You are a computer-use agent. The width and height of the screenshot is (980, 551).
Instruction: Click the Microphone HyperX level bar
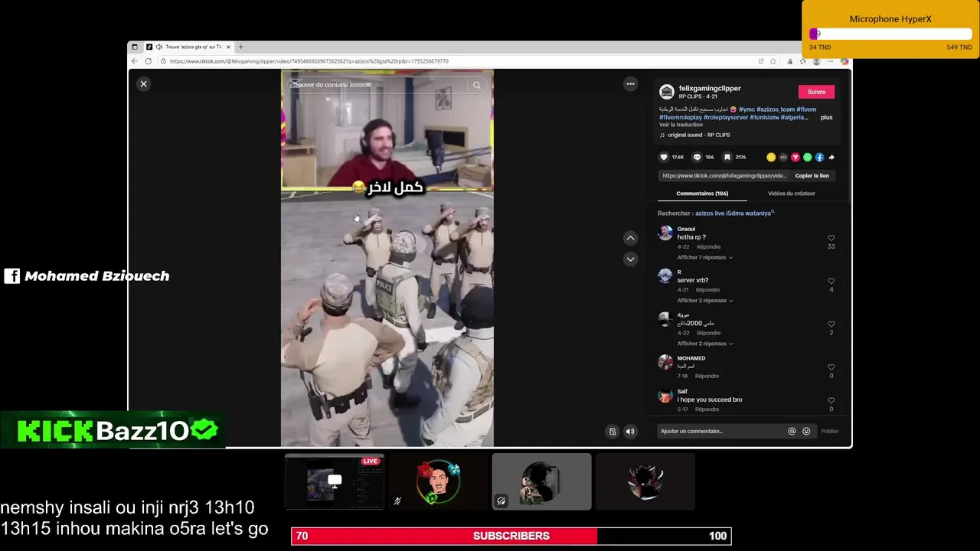[x=890, y=34]
